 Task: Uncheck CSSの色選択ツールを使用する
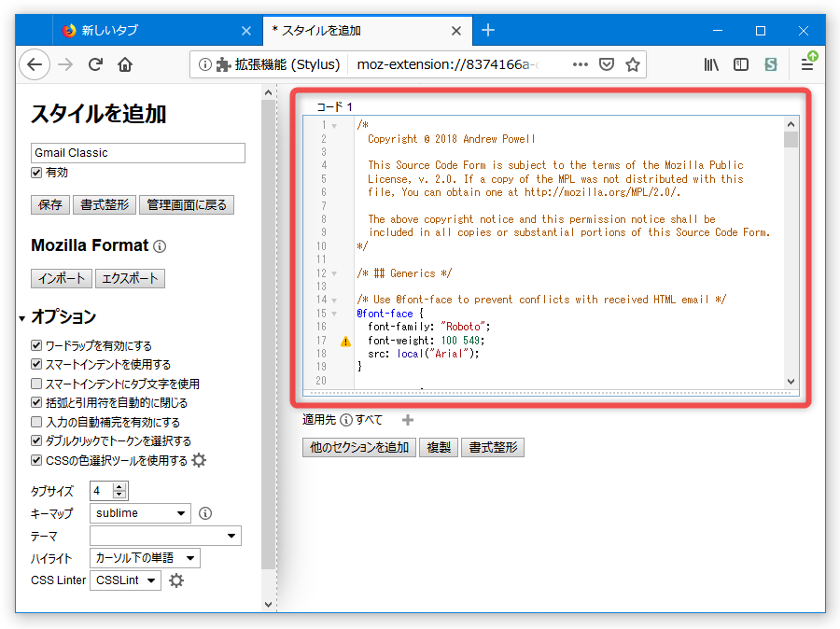tap(36, 460)
